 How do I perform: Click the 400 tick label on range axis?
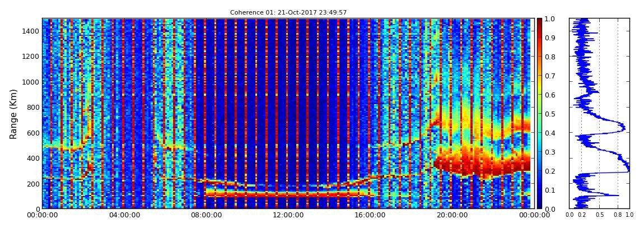32,158
